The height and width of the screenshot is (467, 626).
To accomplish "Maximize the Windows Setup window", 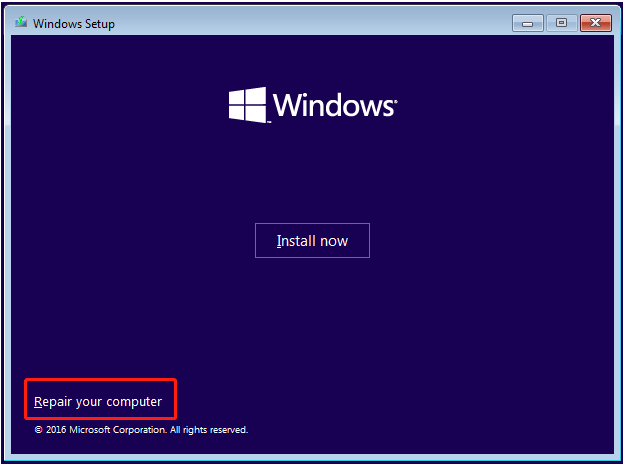I will pyautogui.click(x=560, y=22).
